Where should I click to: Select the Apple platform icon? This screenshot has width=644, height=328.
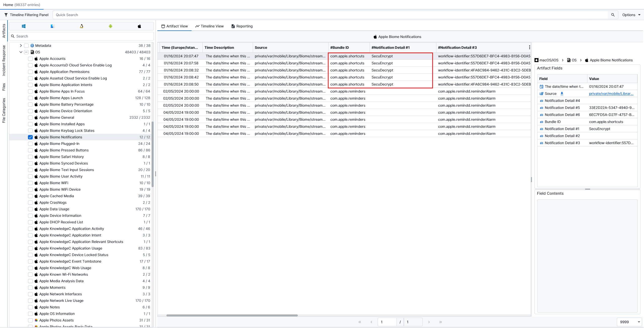[x=139, y=26]
